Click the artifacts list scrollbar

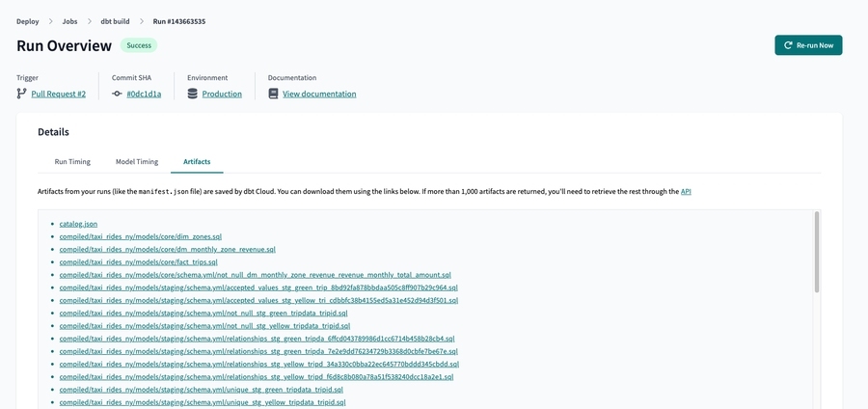tap(817, 253)
